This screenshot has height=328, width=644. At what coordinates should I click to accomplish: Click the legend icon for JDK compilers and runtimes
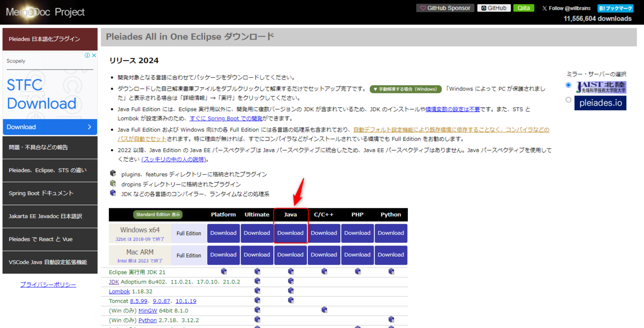(x=113, y=192)
